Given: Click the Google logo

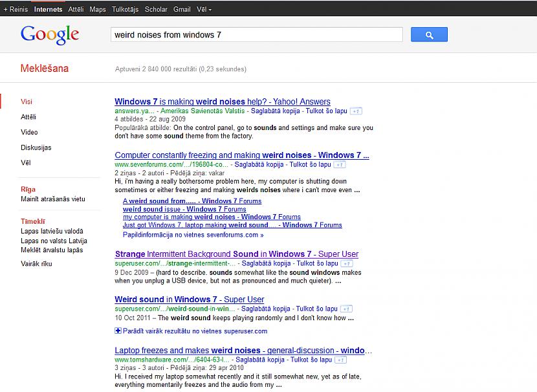Looking at the screenshot, I should tap(50, 34).
